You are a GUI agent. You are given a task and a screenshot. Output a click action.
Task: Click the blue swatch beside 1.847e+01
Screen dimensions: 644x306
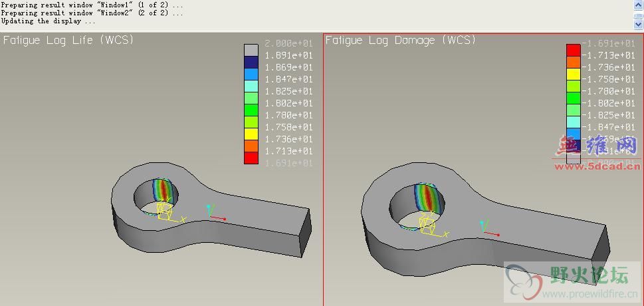click(251, 74)
